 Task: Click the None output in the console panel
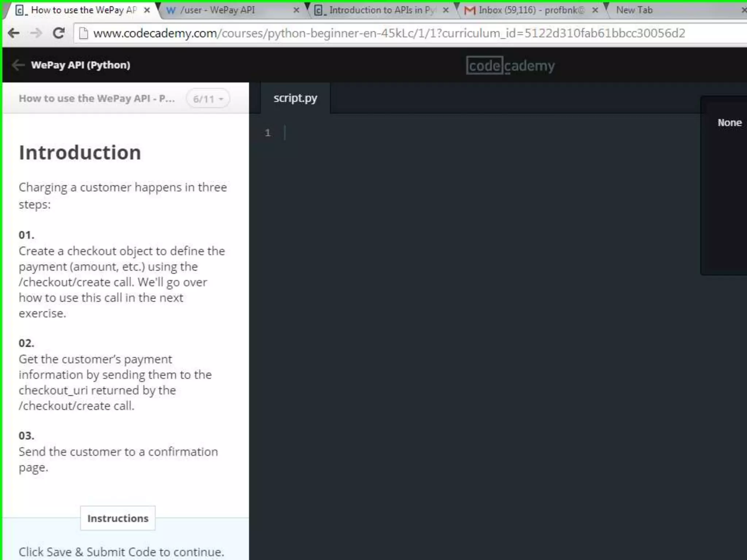[x=729, y=123]
